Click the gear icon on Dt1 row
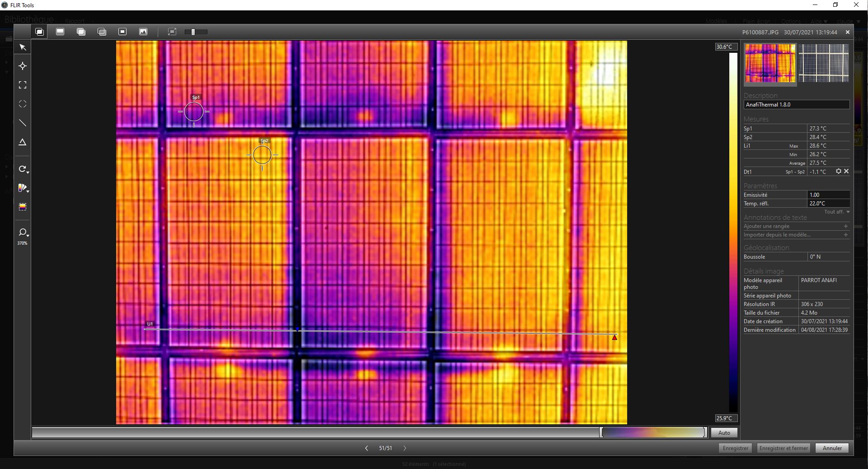 click(x=839, y=172)
